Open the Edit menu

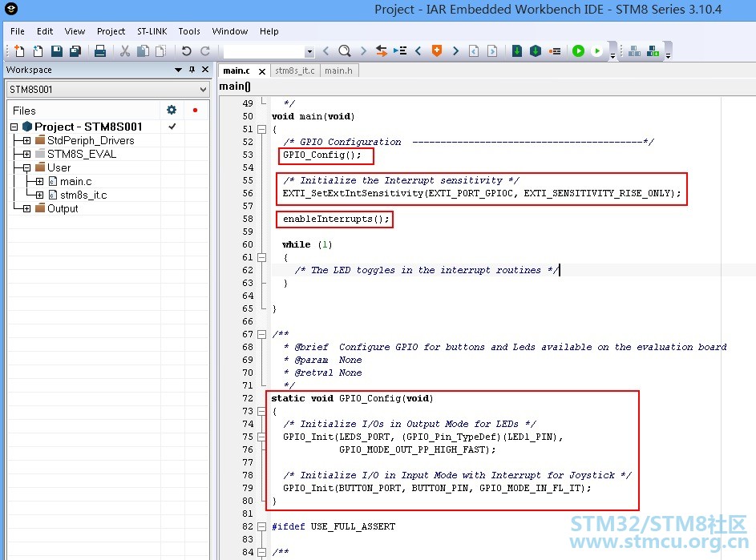[x=45, y=31]
